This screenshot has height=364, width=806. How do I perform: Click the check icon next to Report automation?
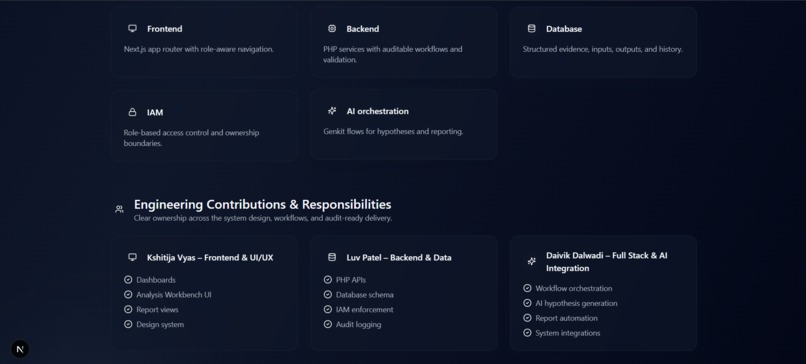pyautogui.click(x=527, y=318)
